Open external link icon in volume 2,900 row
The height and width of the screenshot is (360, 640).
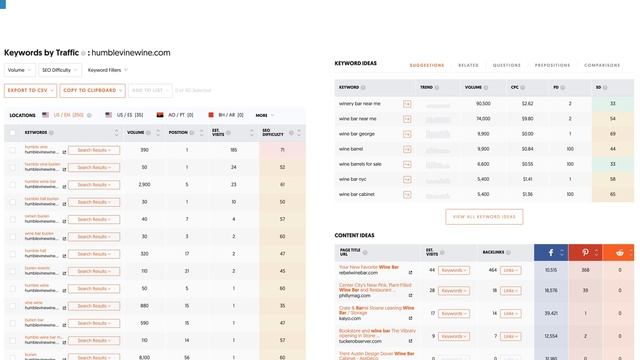point(64,187)
